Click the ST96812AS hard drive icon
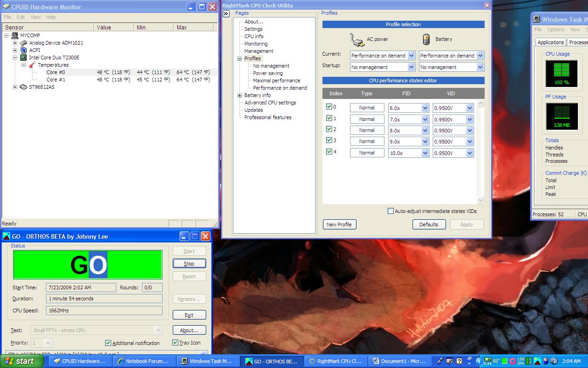Viewport: 588px width, 368px height. pos(23,87)
